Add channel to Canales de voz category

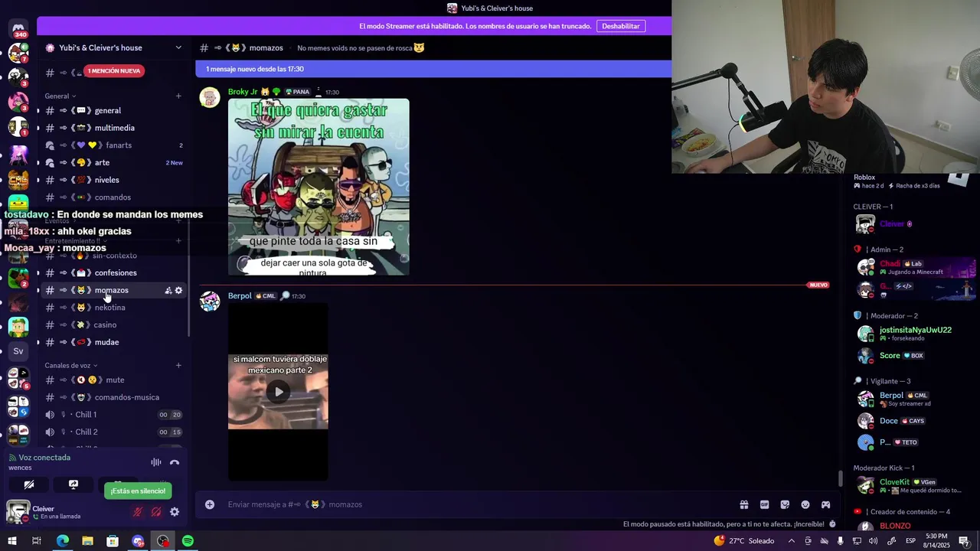tap(178, 365)
